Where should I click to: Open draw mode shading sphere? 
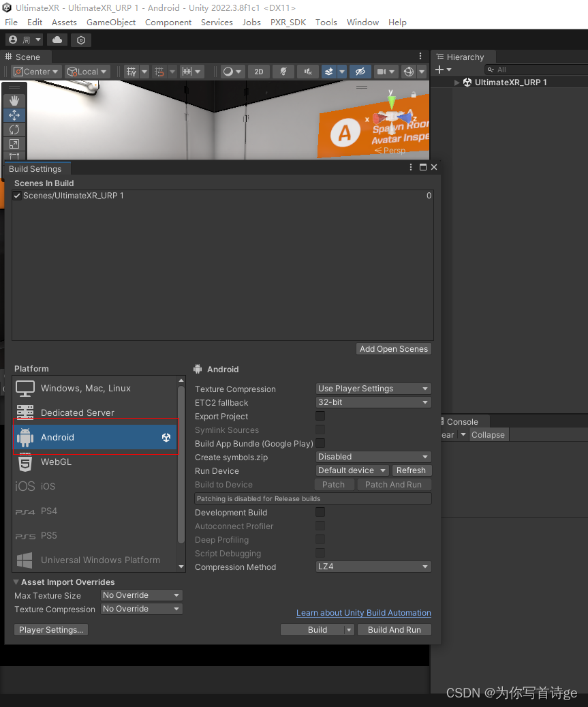pos(228,71)
